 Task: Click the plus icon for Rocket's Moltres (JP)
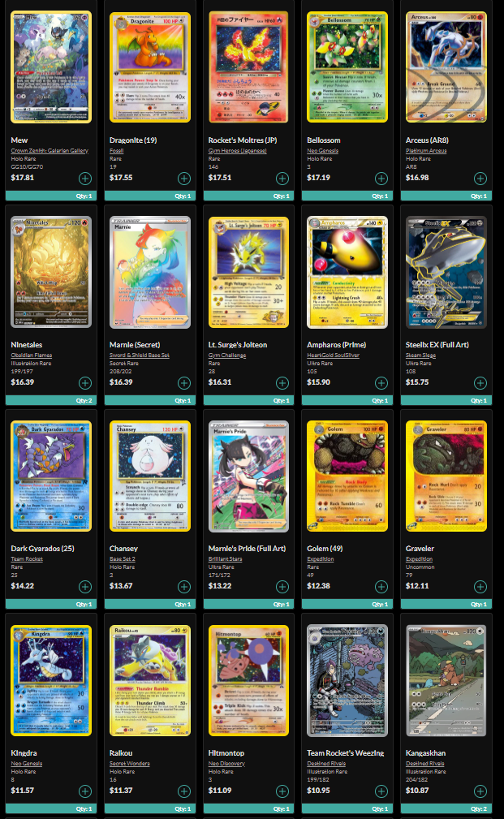click(282, 179)
